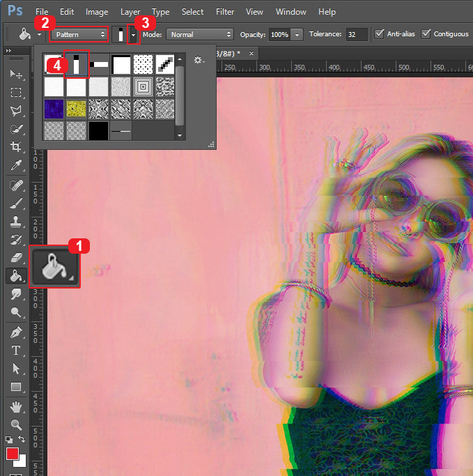Open the Opacity slider arrow
The image size is (473, 476).
[x=297, y=35]
